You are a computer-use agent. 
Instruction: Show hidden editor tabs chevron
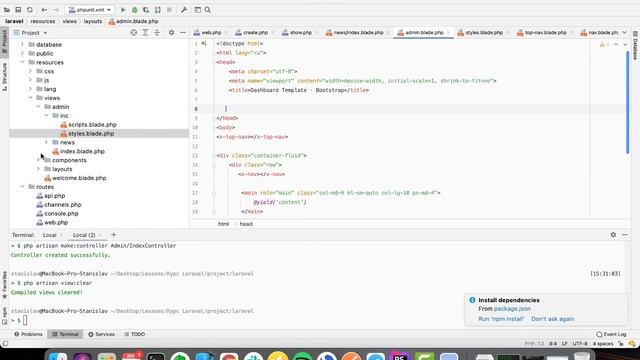[x=624, y=33]
